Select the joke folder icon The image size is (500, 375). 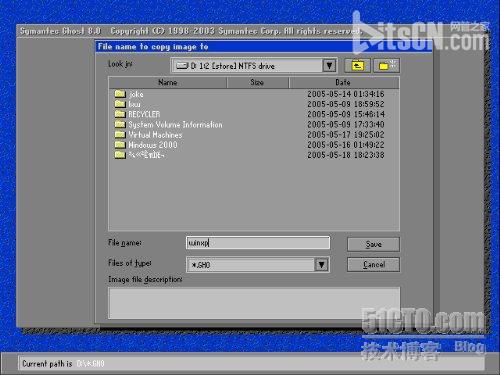(120, 94)
